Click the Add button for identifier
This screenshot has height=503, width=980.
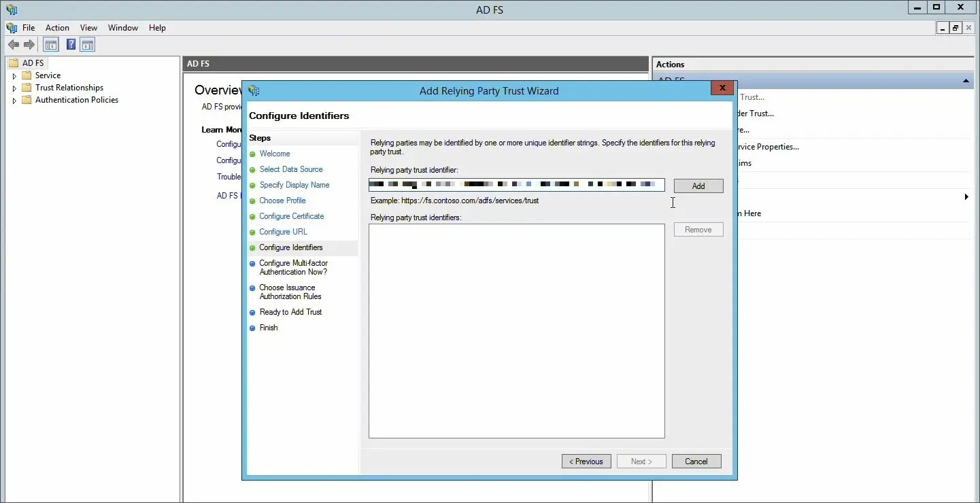coord(698,186)
